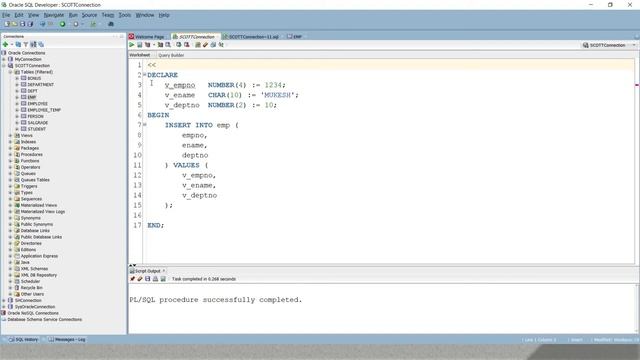Click the Save icon in the main toolbar
This screenshot has width=640, height=360.
[x=22, y=24]
